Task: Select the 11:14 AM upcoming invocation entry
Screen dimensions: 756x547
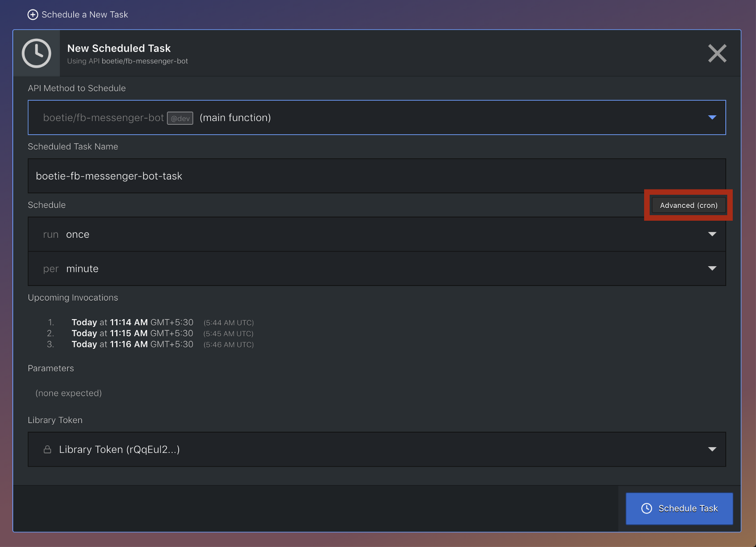Action: [x=132, y=322]
